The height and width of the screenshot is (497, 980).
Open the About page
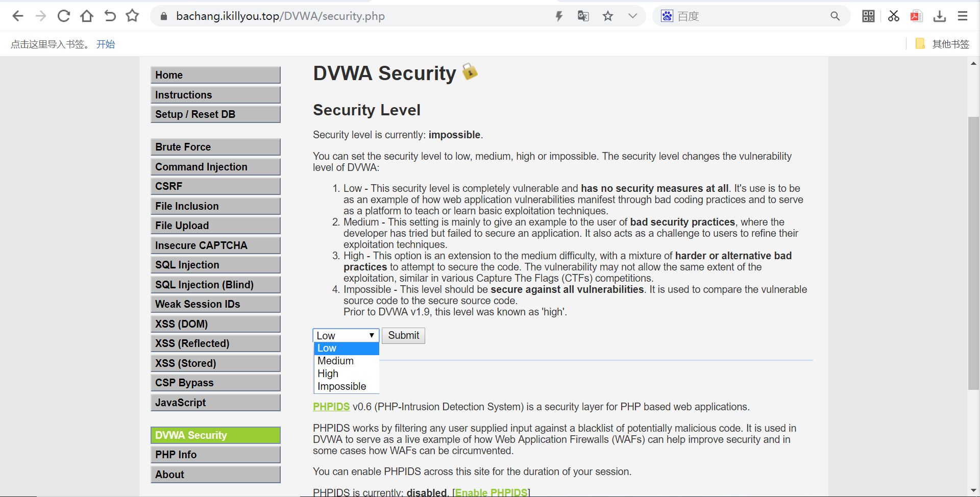[215, 475]
